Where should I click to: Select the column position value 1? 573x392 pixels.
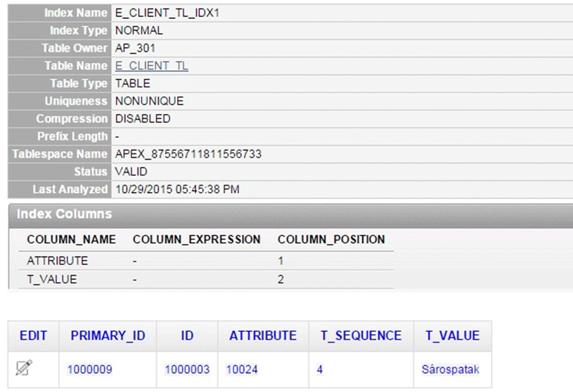point(281,261)
